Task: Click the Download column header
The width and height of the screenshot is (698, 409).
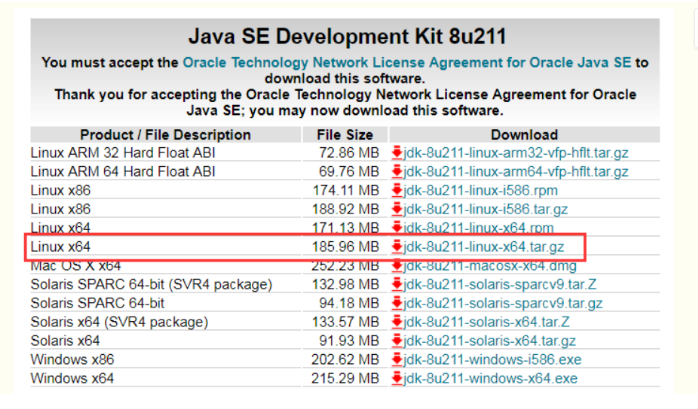Action: tap(524, 135)
